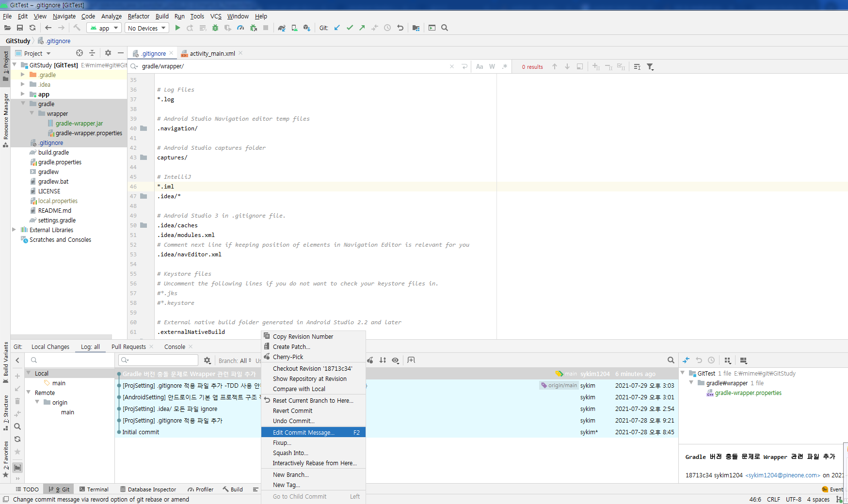
Task: Click the synchronize reload icon in main toolbar
Action: [x=32, y=28]
